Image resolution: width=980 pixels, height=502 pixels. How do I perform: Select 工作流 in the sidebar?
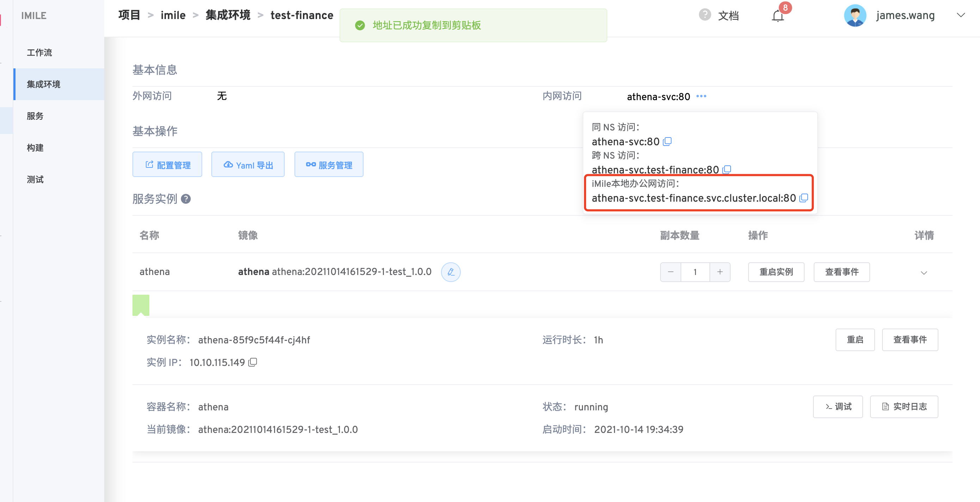[x=39, y=53]
